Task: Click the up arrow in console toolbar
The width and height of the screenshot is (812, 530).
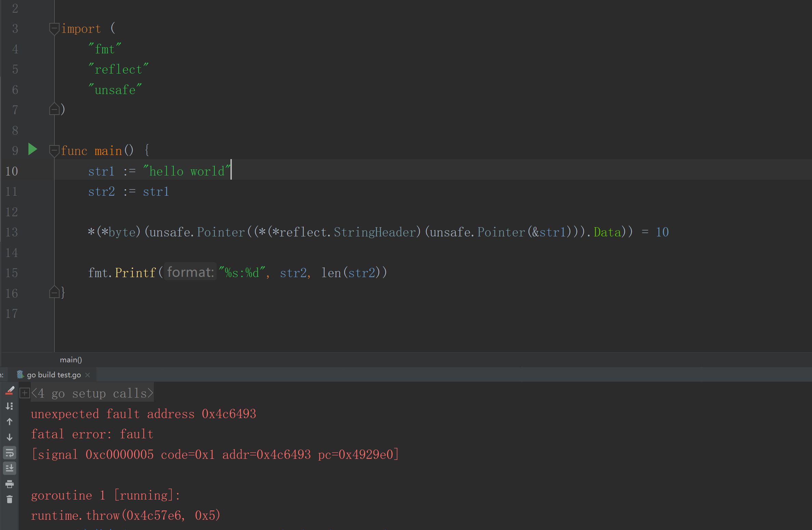Action: point(10,422)
